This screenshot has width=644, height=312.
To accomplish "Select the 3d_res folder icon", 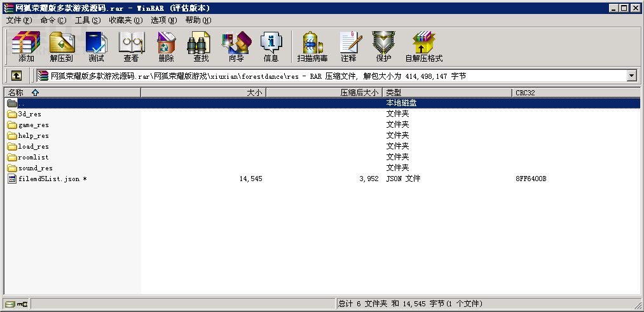I will (12, 114).
